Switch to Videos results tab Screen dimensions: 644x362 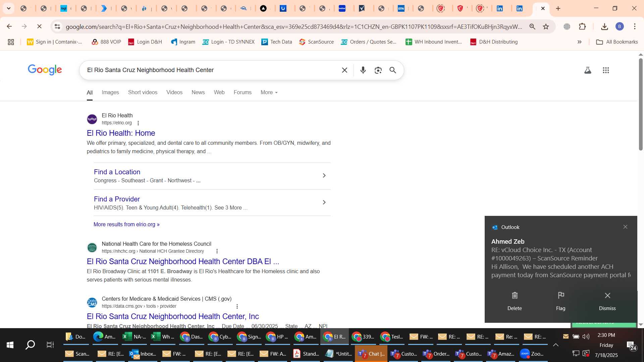174,93
